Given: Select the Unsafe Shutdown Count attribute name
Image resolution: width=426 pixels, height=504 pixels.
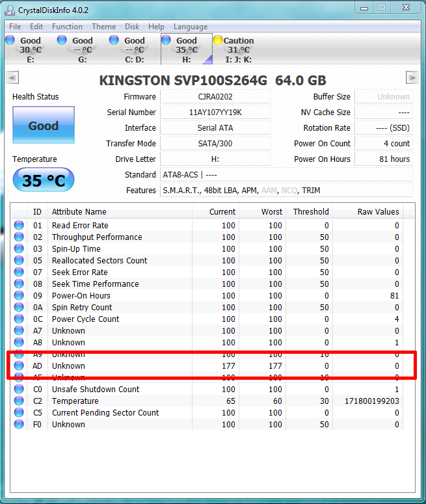Looking at the screenshot, I should point(96,390).
